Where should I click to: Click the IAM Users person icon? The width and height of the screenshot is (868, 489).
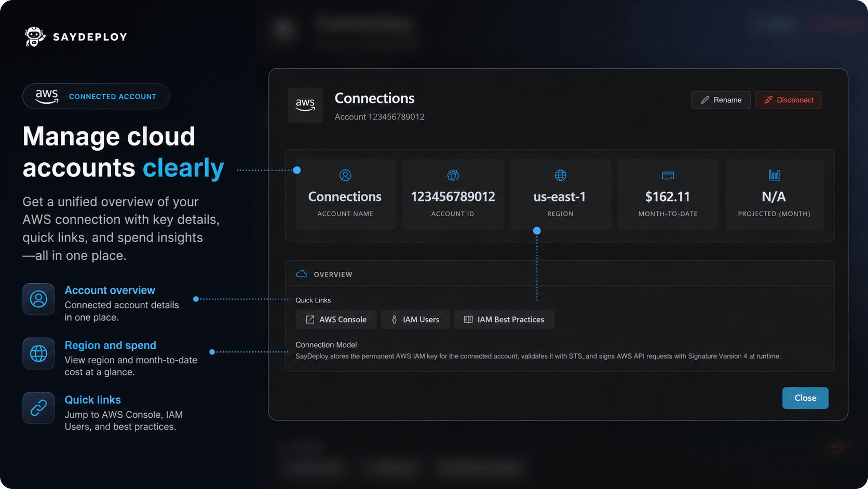pos(394,320)
